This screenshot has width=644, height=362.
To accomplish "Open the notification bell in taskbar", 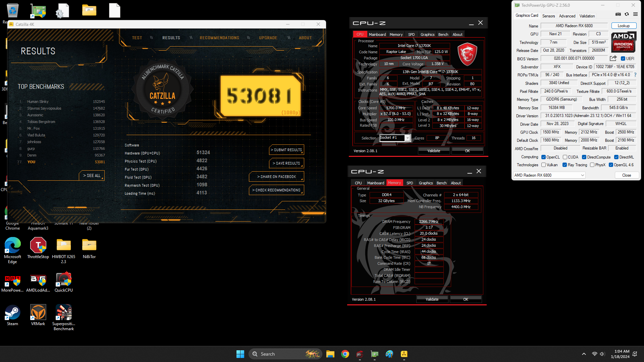I will click(635, 354).
